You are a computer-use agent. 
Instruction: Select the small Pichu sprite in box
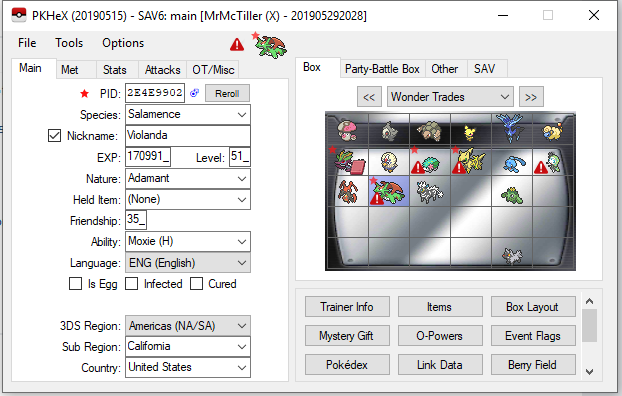470,133
